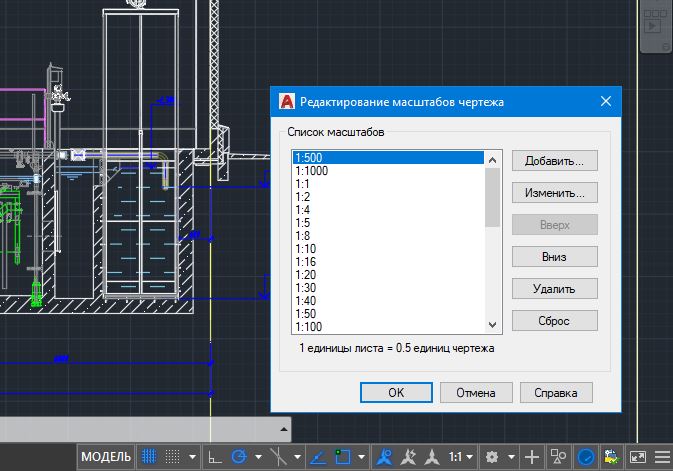673x471 pixels.
Task: Select scale 1:20 in list
Action: click(388, 275)
